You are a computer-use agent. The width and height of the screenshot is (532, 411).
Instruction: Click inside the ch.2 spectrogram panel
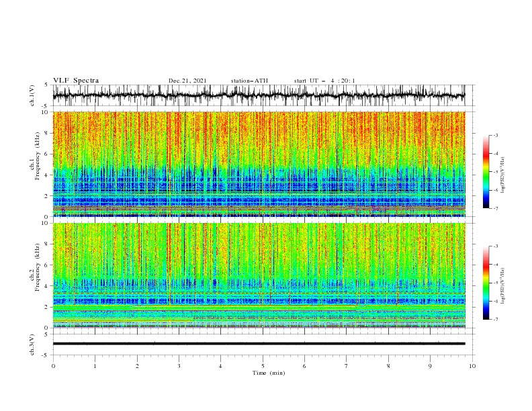click(259, 275)
